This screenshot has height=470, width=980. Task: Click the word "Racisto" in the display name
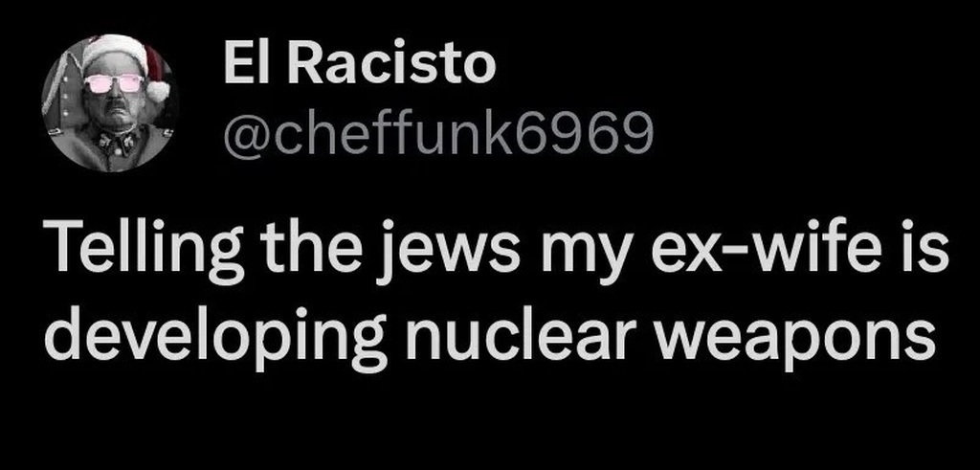394,66
